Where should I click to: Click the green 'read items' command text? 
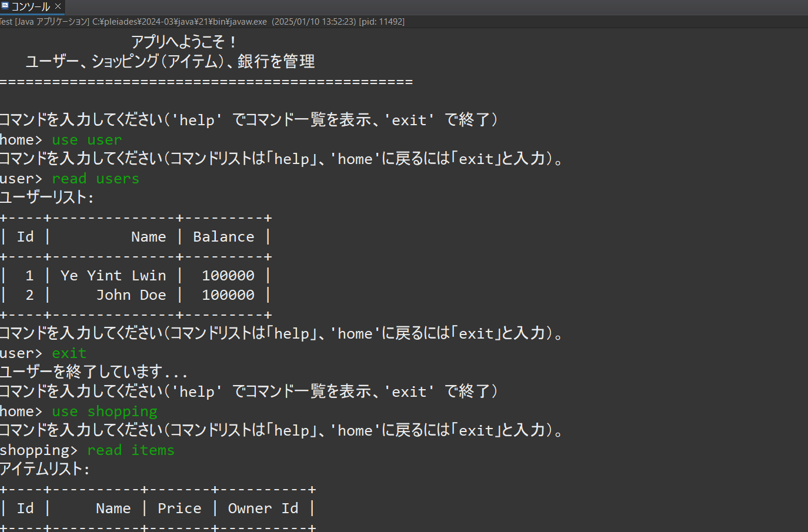click(131, 450)
